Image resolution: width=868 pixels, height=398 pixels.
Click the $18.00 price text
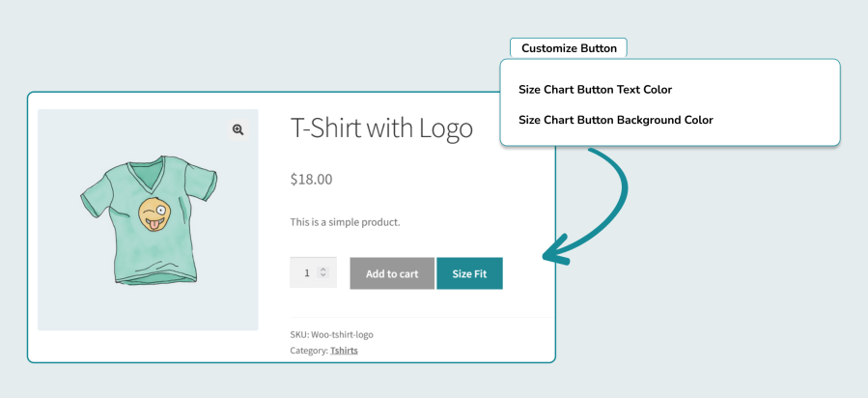[311, 179]
